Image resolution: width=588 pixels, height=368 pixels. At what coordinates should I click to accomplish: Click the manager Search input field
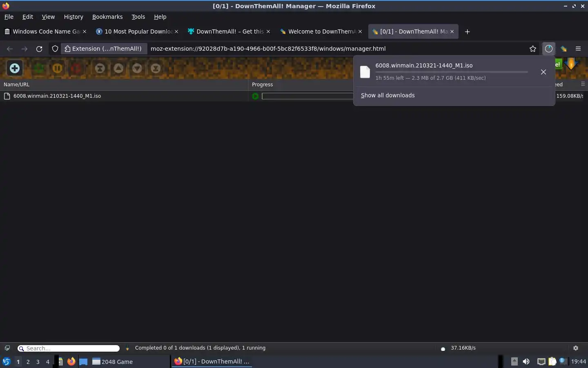pyautogui.click(x=69, y=348)
